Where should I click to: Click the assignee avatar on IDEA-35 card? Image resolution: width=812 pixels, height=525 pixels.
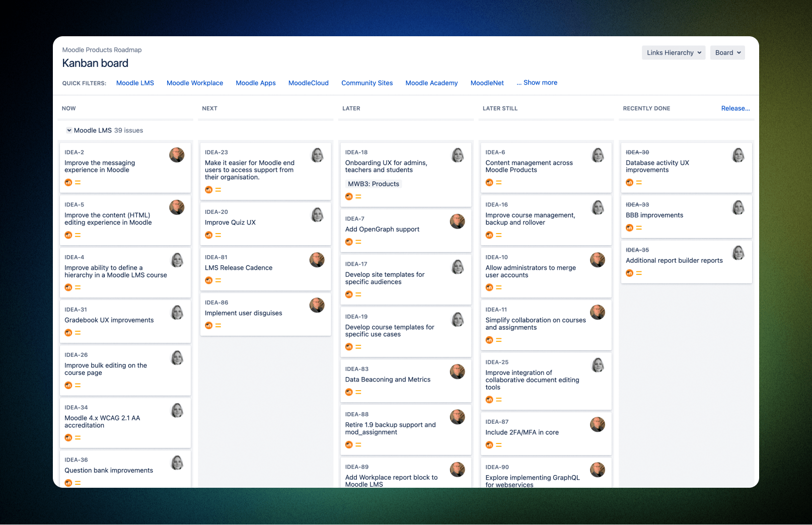coord(739,253)
